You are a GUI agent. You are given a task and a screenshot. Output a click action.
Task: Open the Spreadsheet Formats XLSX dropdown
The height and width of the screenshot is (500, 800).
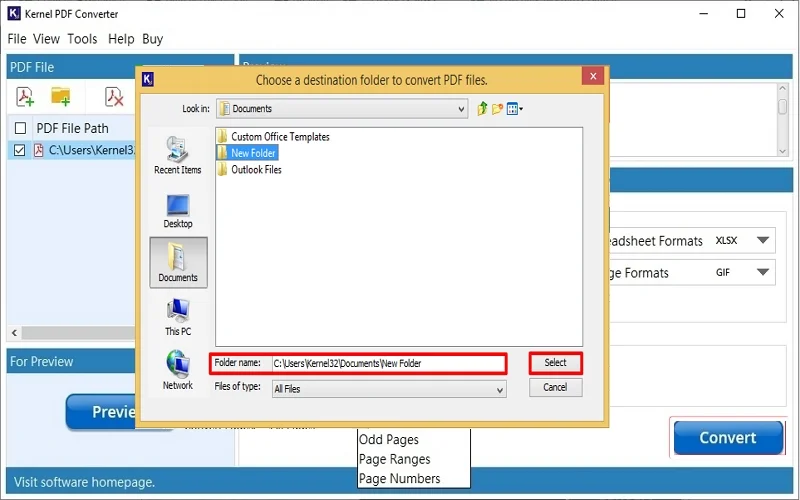(x=763, y=240)
